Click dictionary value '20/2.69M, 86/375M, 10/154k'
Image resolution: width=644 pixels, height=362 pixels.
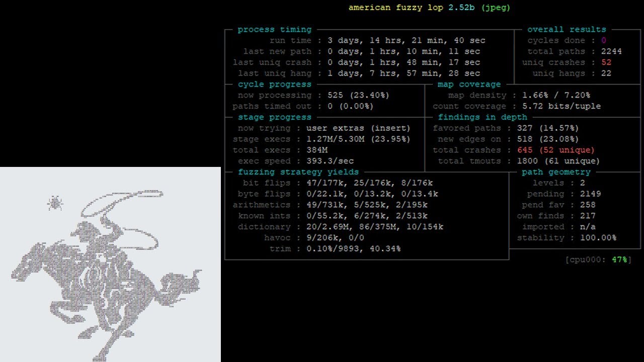[374, 227]
